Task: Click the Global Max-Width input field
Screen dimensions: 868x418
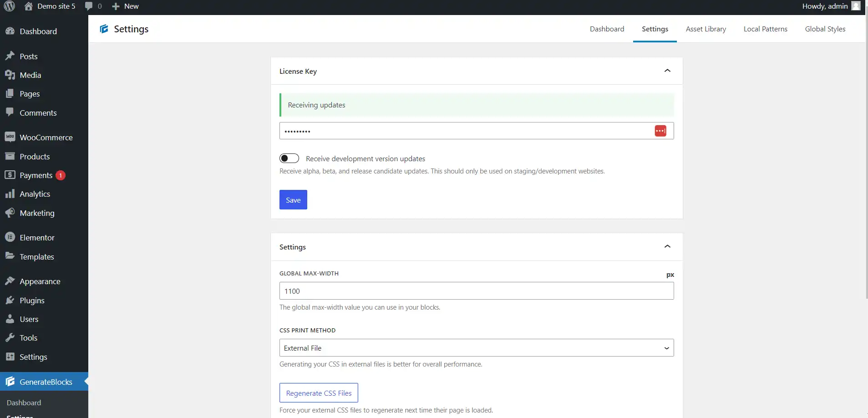Action: point(476,291)
